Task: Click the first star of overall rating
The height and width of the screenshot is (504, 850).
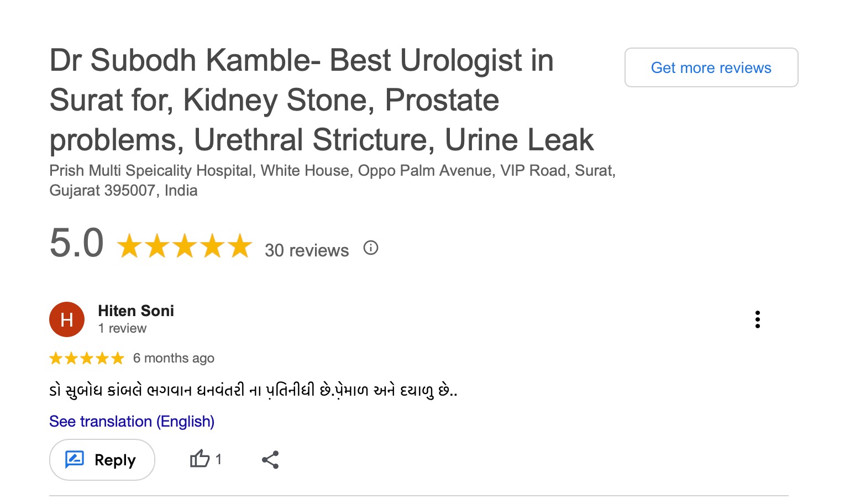Action: tap(129, 246)
